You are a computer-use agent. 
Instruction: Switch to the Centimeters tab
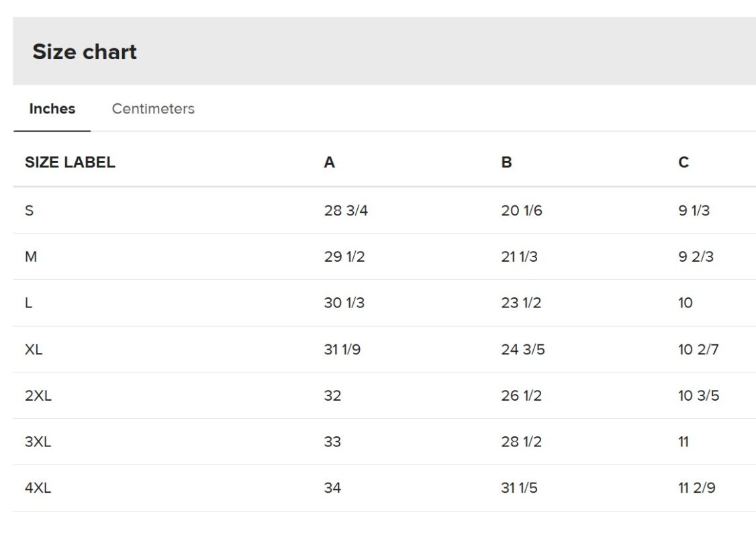tap(153, 109)
